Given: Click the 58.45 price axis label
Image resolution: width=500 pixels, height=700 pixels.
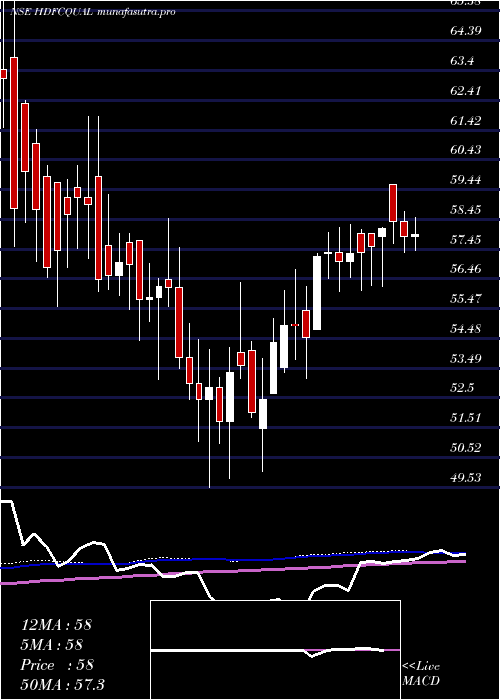Looking at the screenshot, I should pyautogui.click(x=466, y=209).
